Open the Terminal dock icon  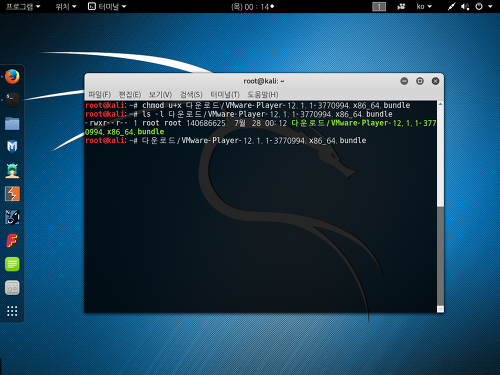coord(12,100)
